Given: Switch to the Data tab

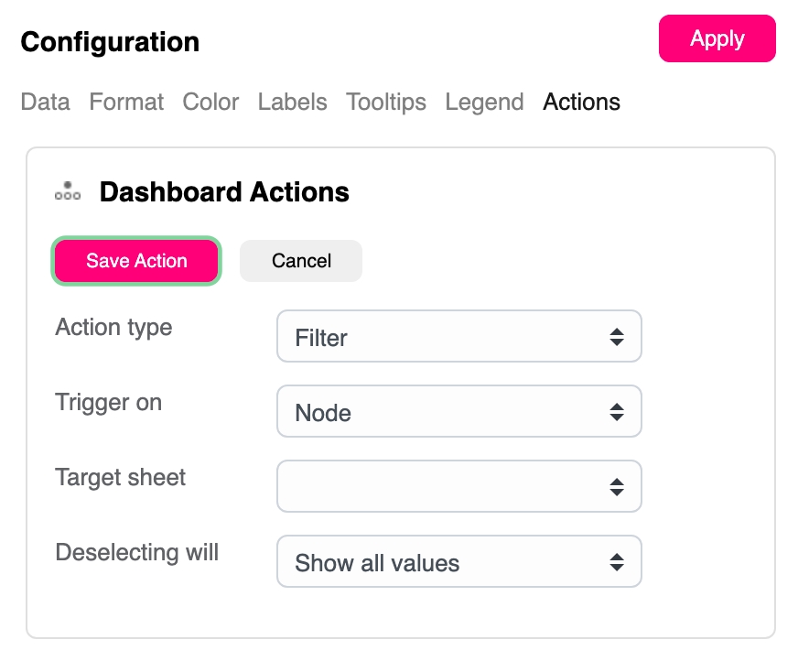Looking at the screenshot, I should (x=45, y=102).
